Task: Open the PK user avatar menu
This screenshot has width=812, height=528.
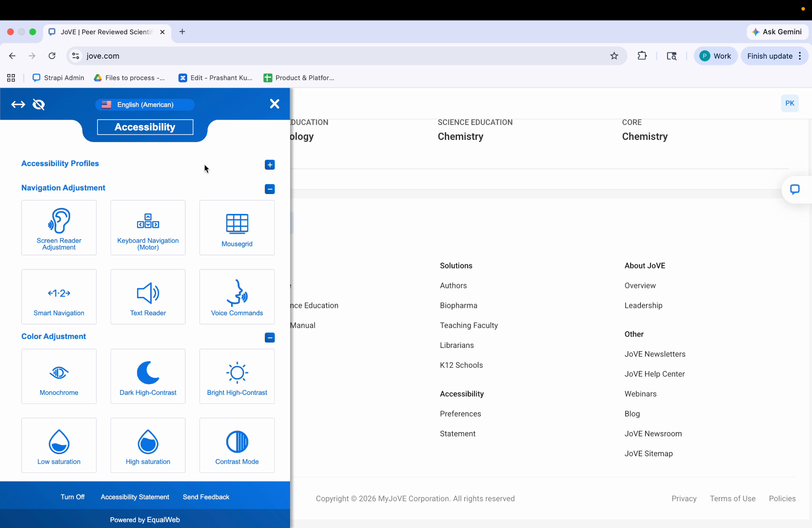Action: tap(790, 103)
